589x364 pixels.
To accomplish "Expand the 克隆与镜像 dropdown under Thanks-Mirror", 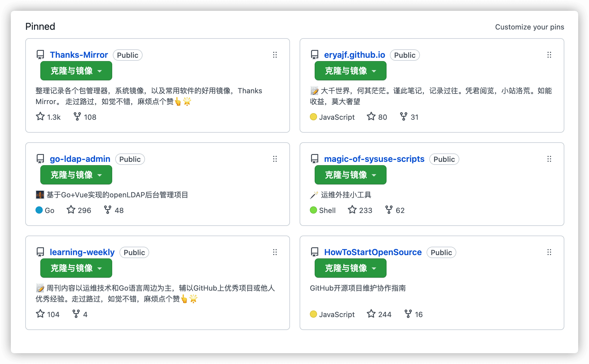I will coord(76,71).
